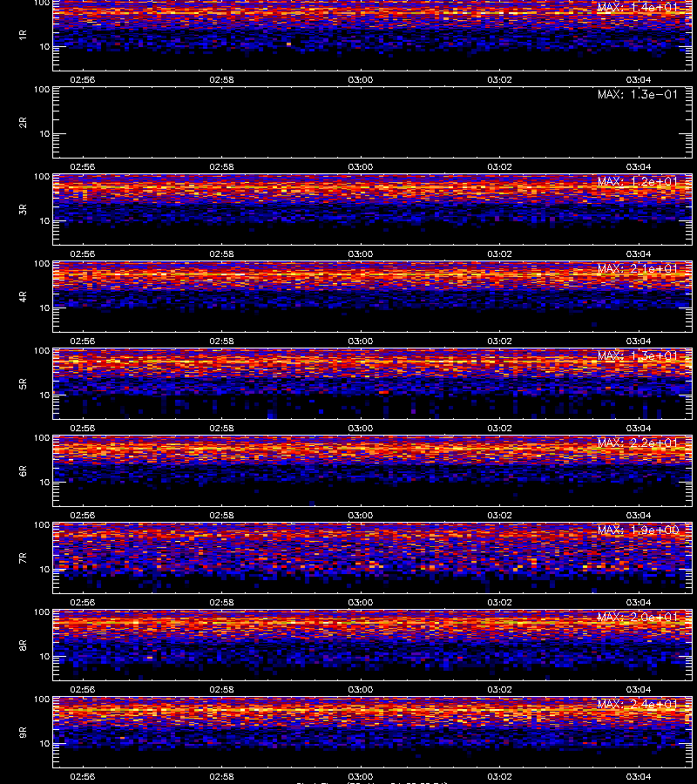This screenshot has height=784, width=697.
Task: Select the MAX: 2.1e+01 readout
Action: 638,268
